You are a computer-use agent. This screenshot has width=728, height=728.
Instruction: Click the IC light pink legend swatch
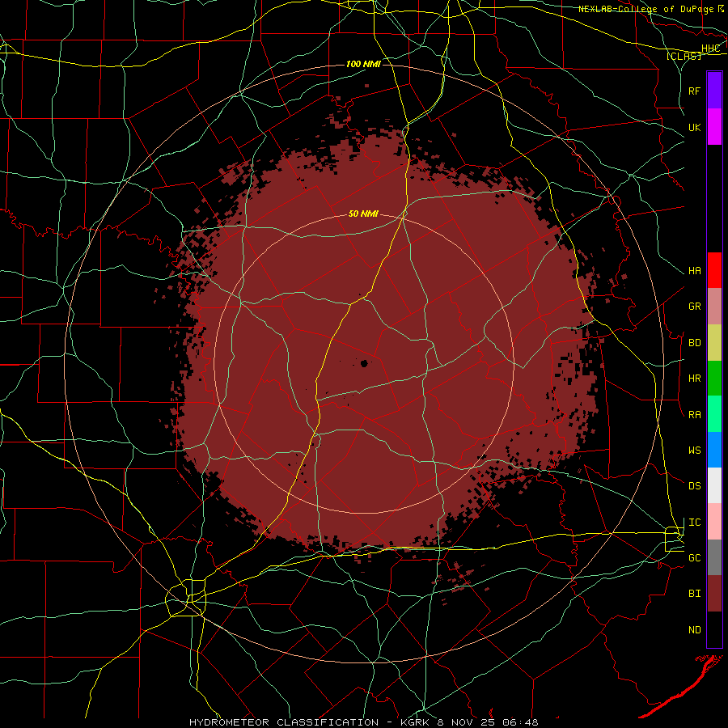tap(714, 522)
